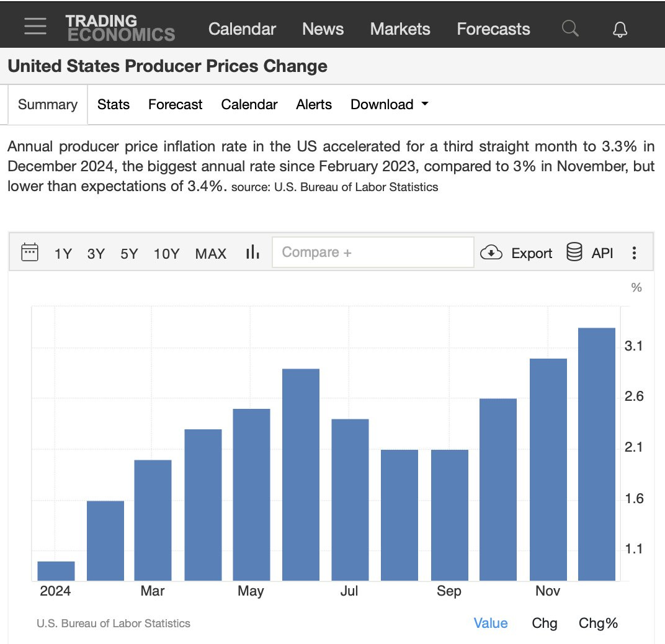Select the Chg display option
This screenshot has width=665, height=644.
tap(544, 623)
